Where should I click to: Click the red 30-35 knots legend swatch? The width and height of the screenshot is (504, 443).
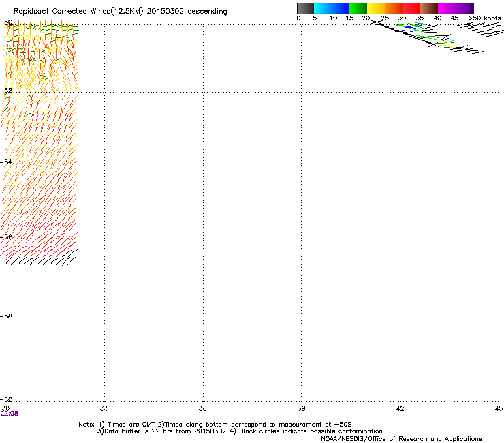(x=411, y=8)
